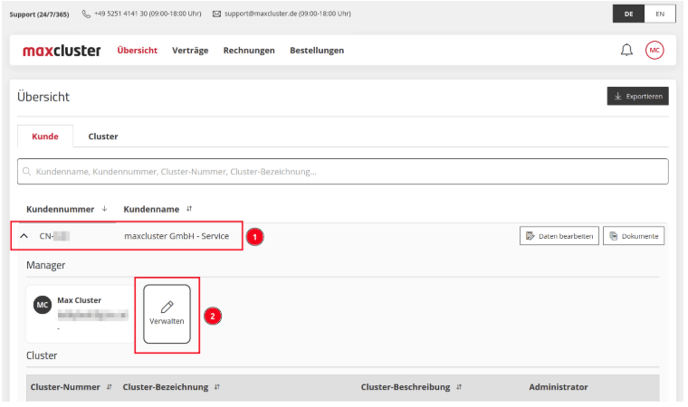Sort Cluster-Beschreibung column via its sort icon
The height and width of the screenshot is (407, 688).
click(459, 387)
